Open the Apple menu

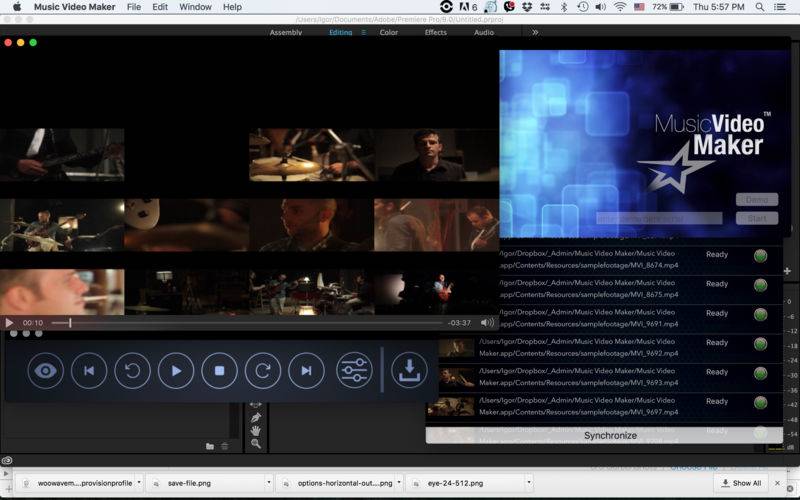(16, 7)
